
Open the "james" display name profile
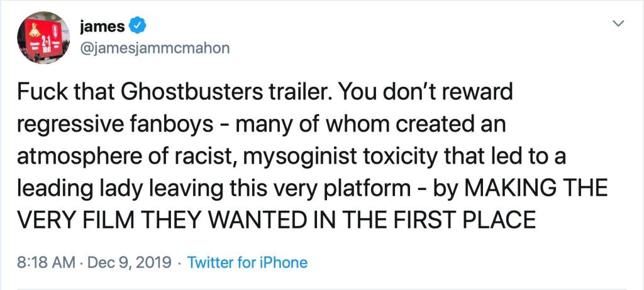click(x=103, y=26)
